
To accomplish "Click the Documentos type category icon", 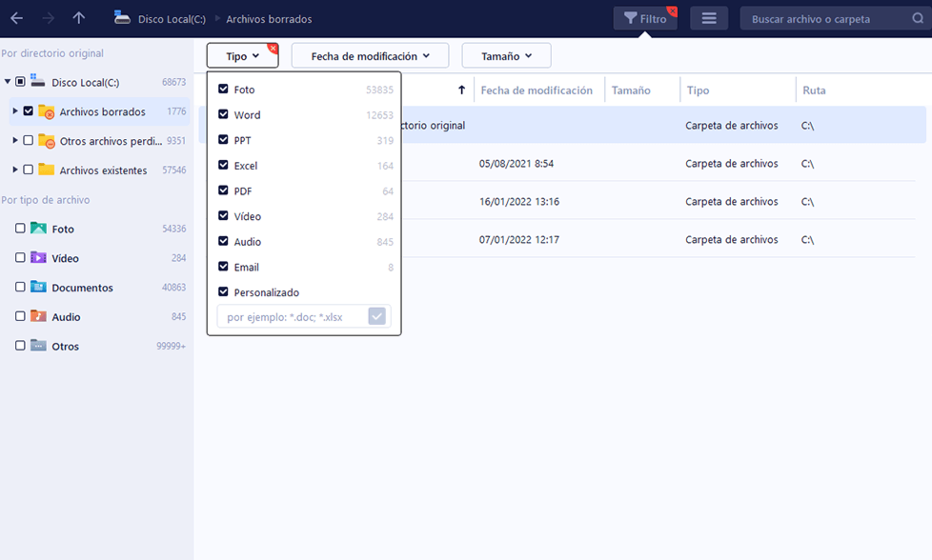I will click(x=39, y=287).
